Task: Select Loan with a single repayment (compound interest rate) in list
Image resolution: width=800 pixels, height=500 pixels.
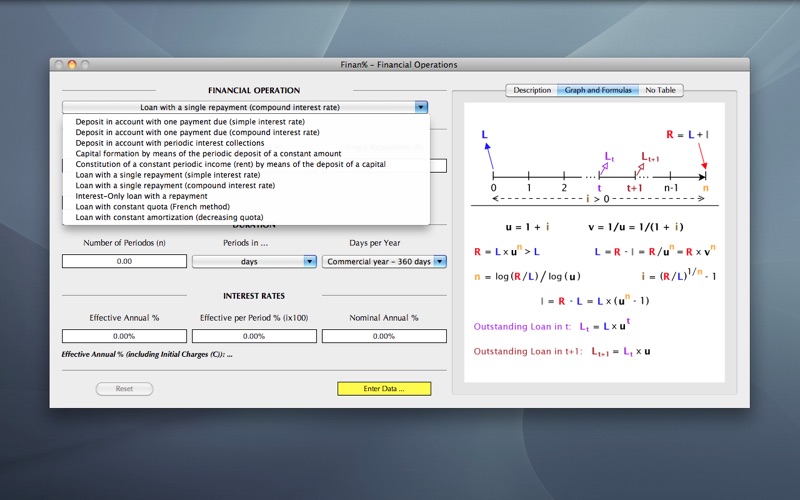Action: coord(175,186)
